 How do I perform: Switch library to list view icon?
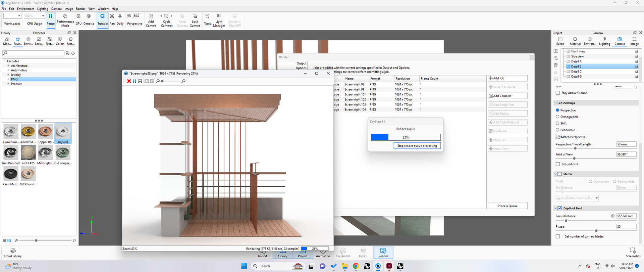[4, 240]
